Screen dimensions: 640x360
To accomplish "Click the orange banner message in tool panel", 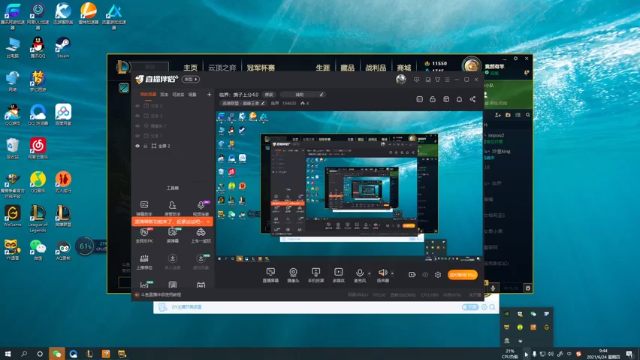I will 168,222.
